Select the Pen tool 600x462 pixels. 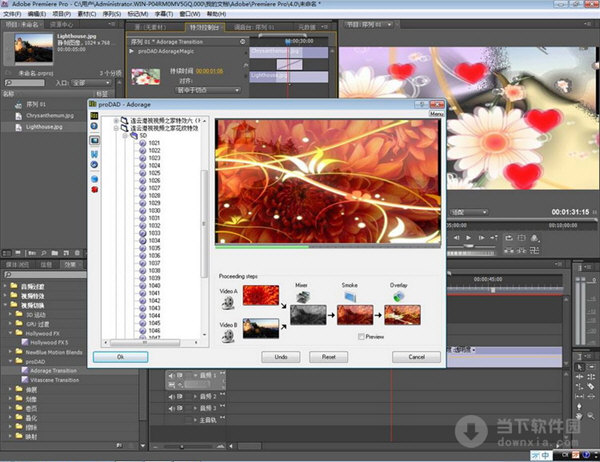[x=579, y=406]
